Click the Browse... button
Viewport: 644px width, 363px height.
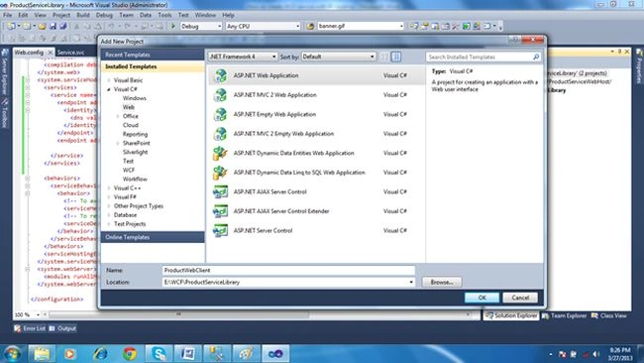[x=442, y=283]
